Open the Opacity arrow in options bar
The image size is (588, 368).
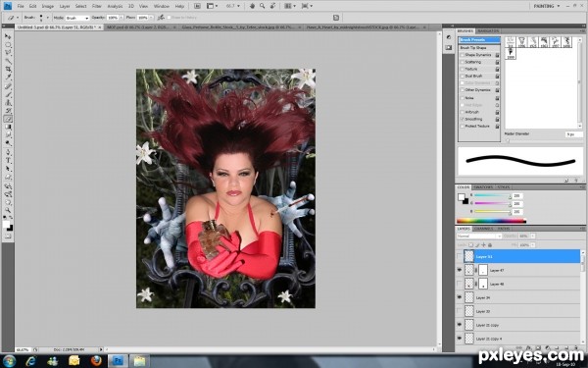pyautogui.click(x=122, y=18)
